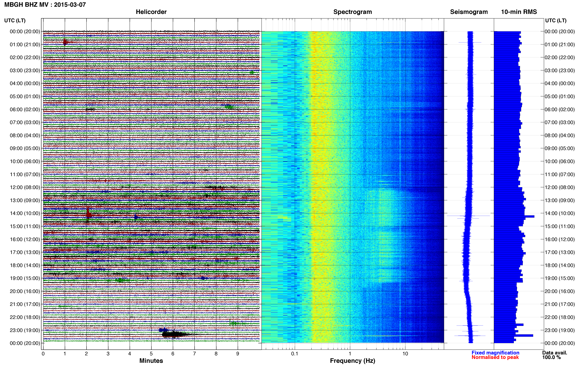588x368 pixels.
Task: Click the UTC (LT) label beside the RMS panel
Action: pyautogui.click(x=556, y=20)
